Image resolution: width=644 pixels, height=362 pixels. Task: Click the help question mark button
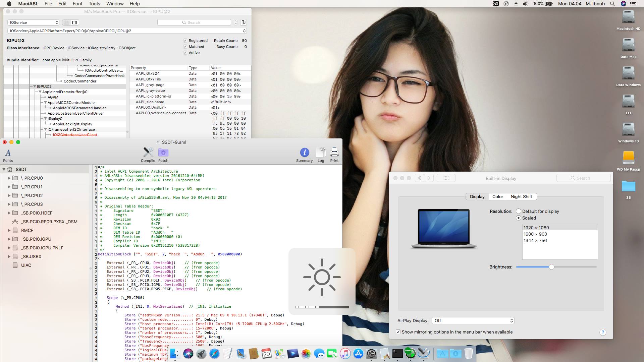(x=602, y=332)
